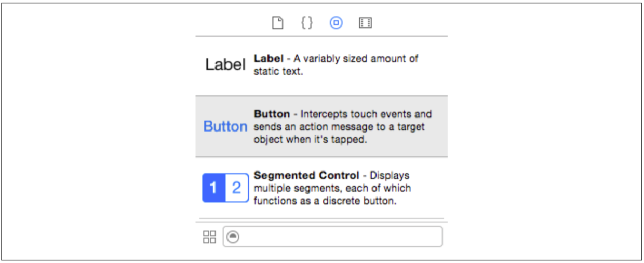
Task: Click the Label preview icon
Action: pyautogui.click(x=225, y=65)
